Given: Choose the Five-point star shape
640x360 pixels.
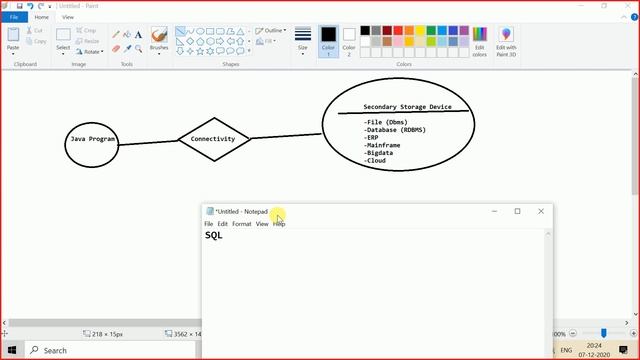Looking at the screenshot, I should point(200,51).
